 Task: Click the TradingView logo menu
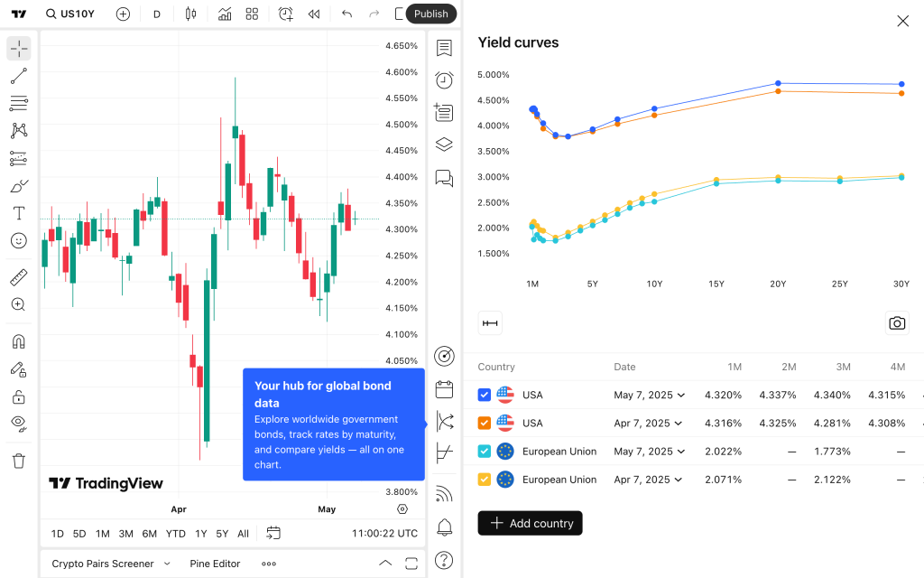click(19, 14)
